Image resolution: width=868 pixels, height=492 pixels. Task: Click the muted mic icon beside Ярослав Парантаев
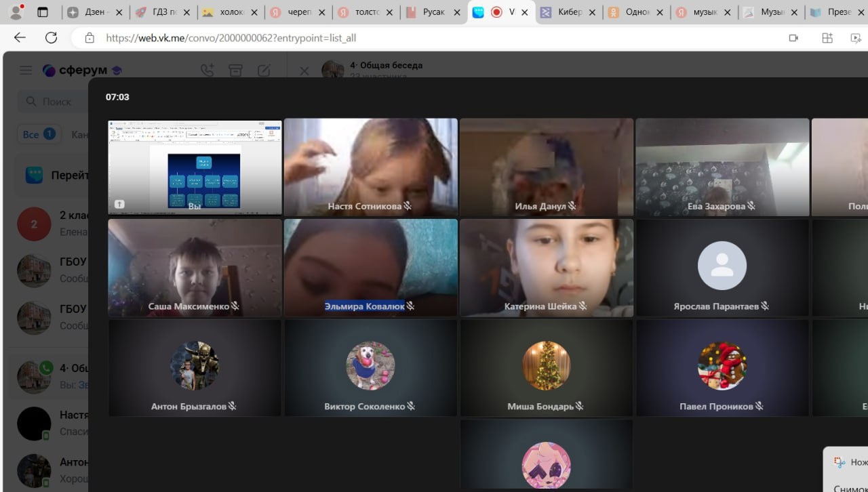765,306
